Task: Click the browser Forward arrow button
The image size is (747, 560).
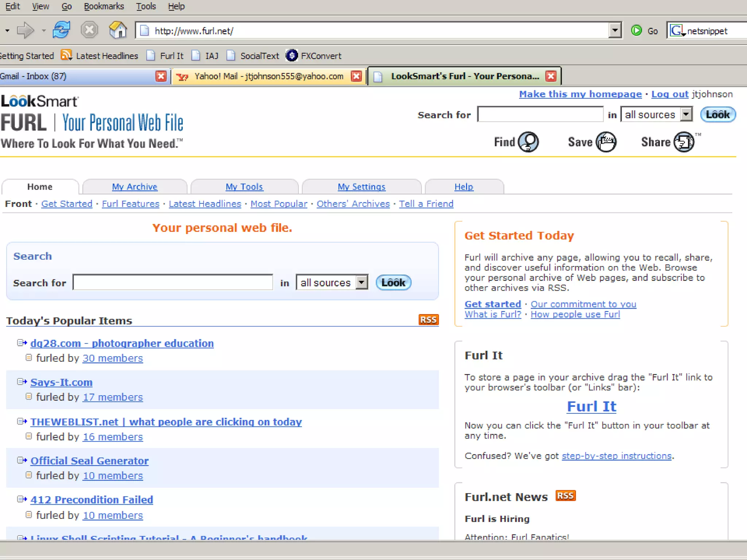Action: [25, 30]
